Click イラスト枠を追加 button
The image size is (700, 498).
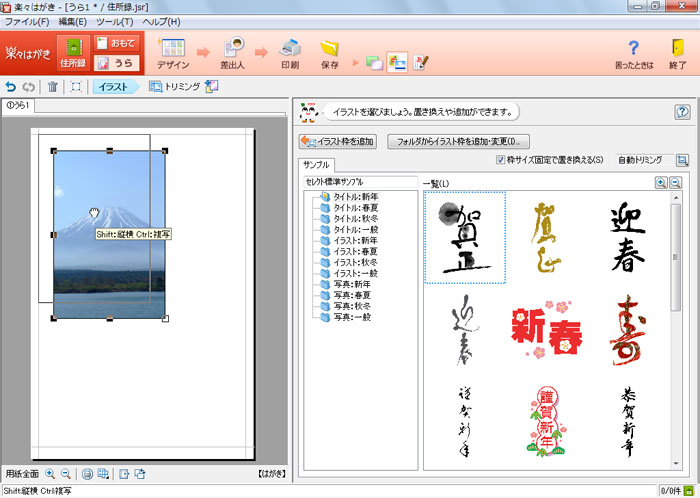(x=337, y=142)
